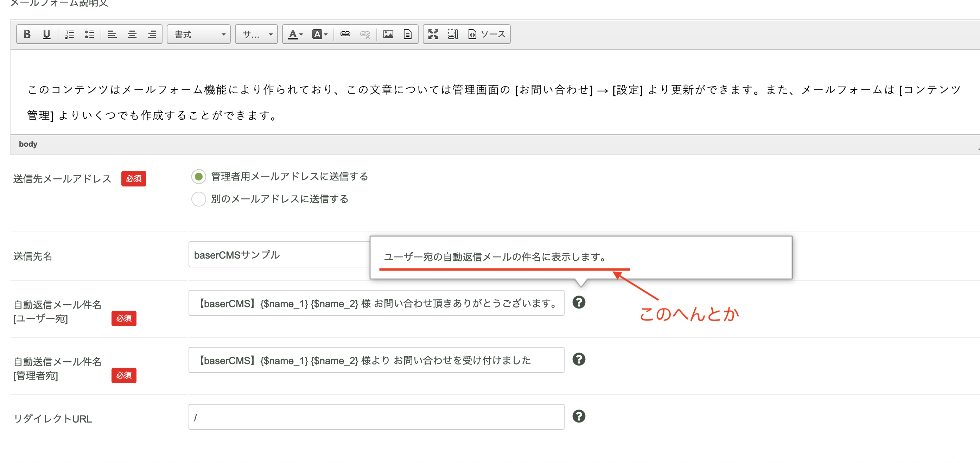980x463 pixels.
Task: Apply underline formatting
Action: point(46,34)
